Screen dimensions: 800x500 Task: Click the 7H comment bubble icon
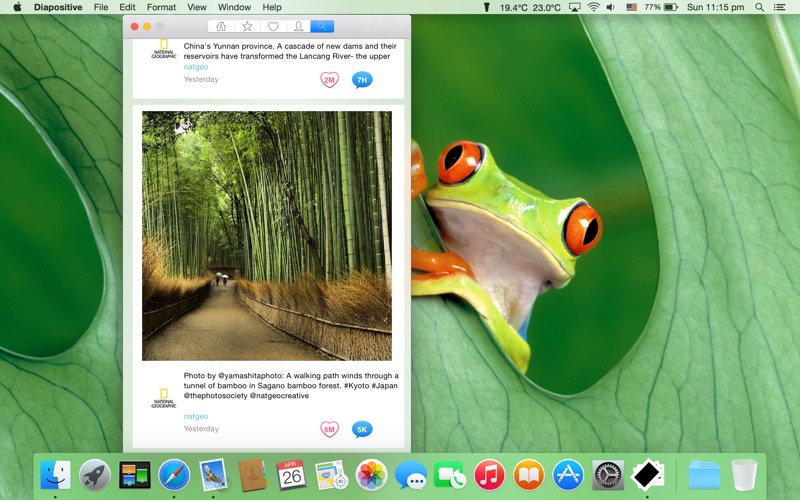click(x=362, y=80)
